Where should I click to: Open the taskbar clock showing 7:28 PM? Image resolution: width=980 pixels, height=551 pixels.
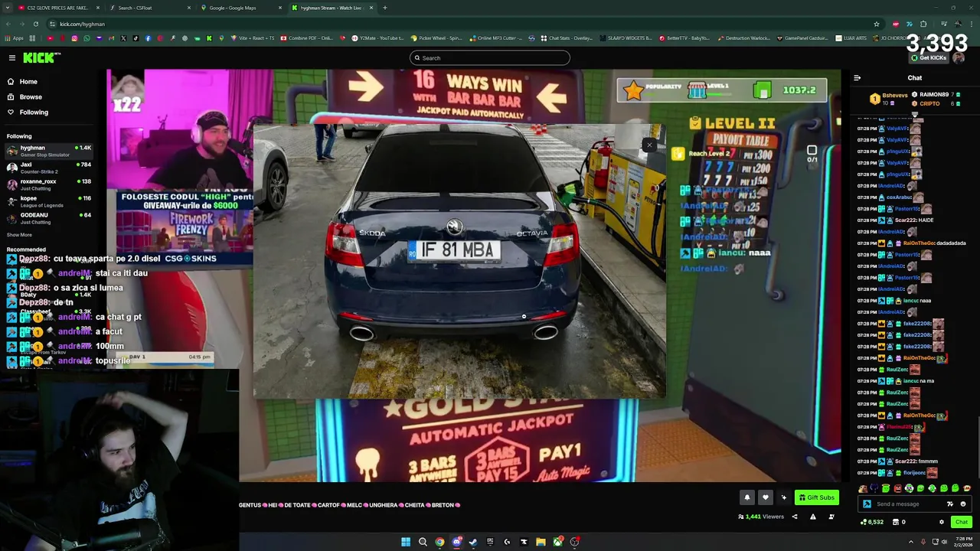[963, 542]
